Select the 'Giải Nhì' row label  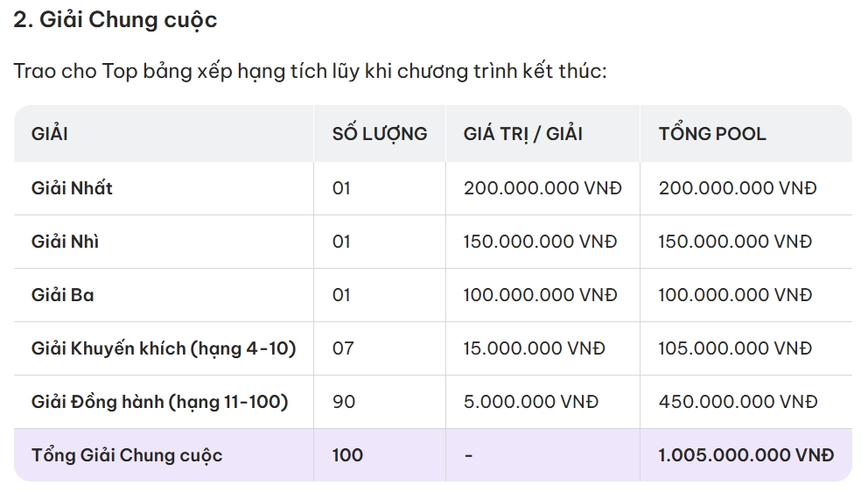click(x=66, y=242)
